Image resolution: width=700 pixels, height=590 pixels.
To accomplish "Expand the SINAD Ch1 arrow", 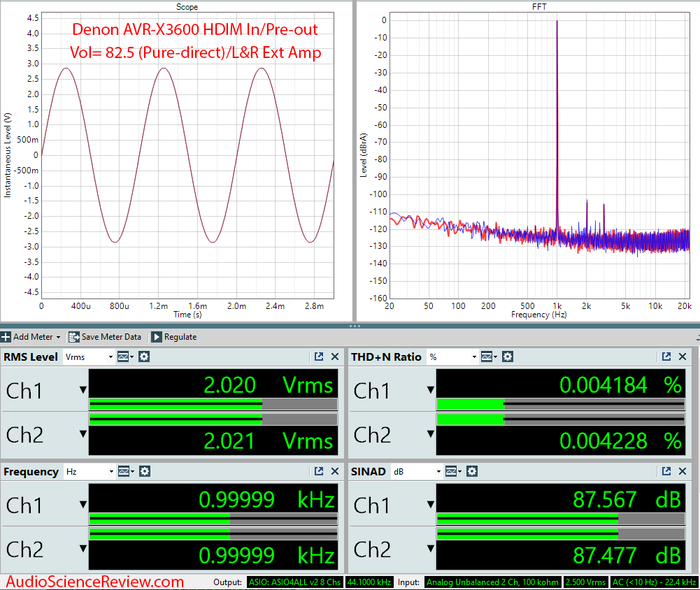I will [x=431, y=505].
